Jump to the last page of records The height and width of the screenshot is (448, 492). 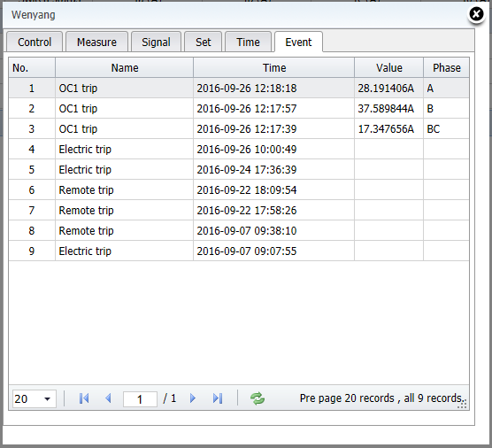coord(218,398)
